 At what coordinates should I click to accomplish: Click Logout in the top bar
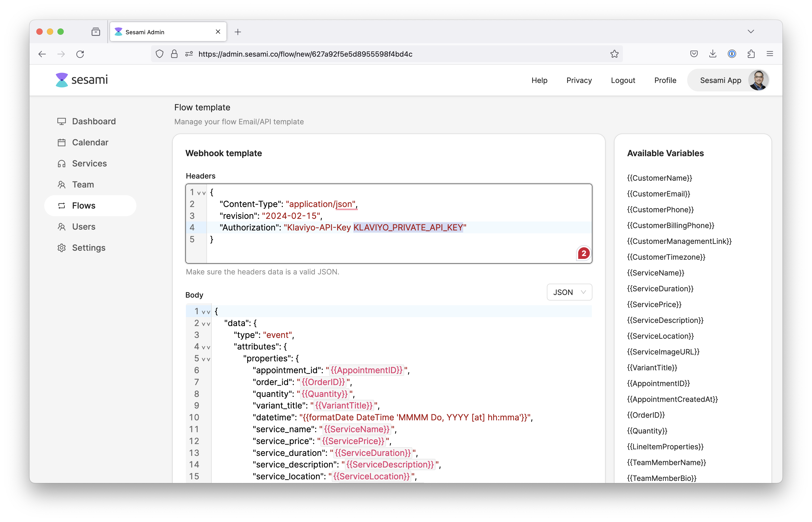pos(623,80)
